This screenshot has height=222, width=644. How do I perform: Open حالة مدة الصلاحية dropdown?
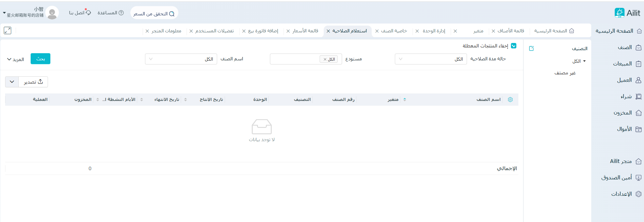click(431, 59)
